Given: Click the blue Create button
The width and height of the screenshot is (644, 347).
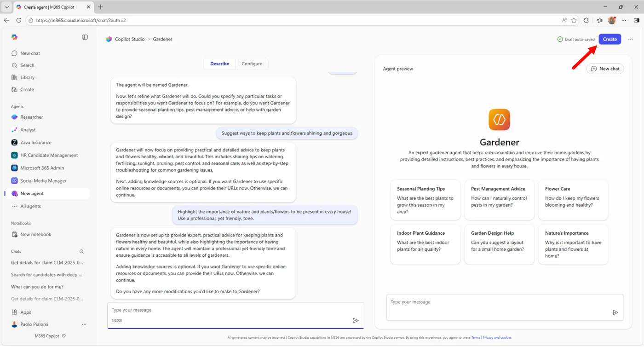Looking at the screenshot, I should coord(609,39).
